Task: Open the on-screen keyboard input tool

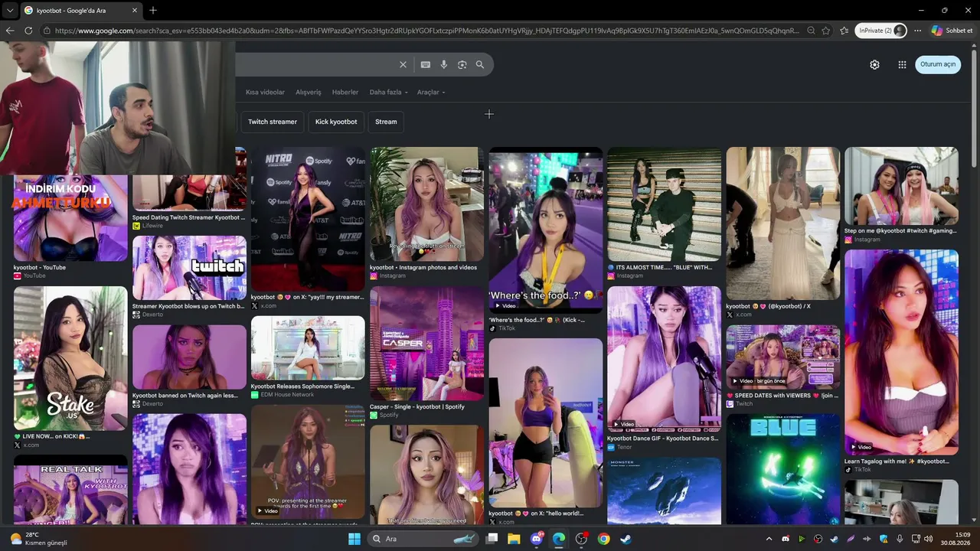Action: [425, 64]
